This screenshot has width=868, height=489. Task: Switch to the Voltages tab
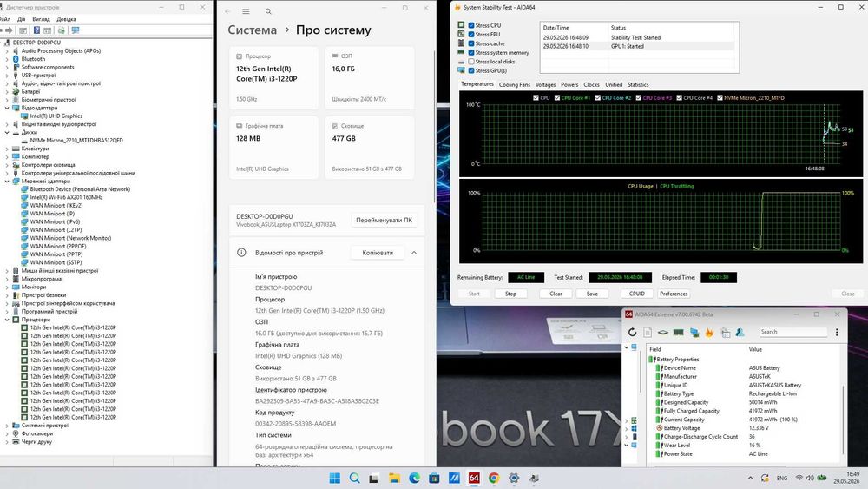pos(545,85)
